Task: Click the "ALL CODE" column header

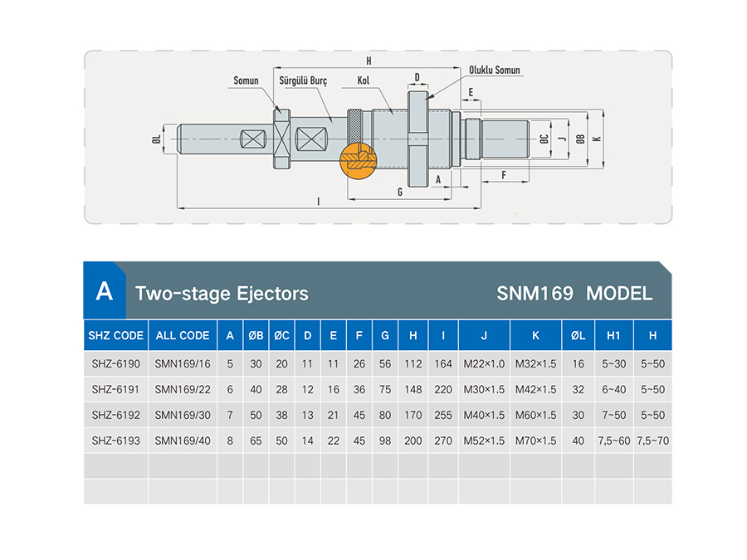Action: (183, 335)
